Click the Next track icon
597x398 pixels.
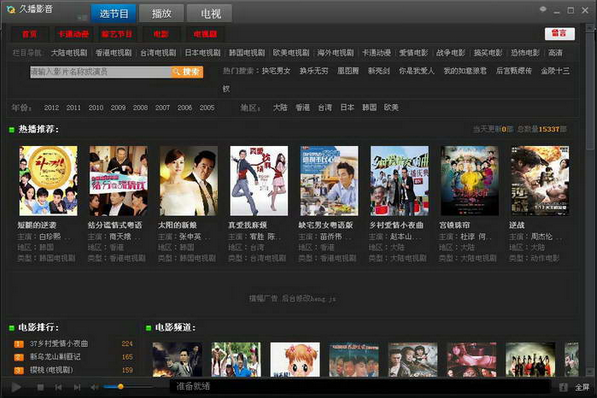pos(77,387)
